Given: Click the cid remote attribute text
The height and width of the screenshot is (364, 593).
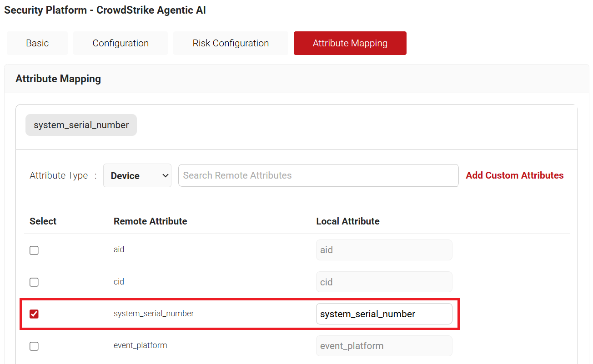Looking at the screenshot, I should coord(119,282).
